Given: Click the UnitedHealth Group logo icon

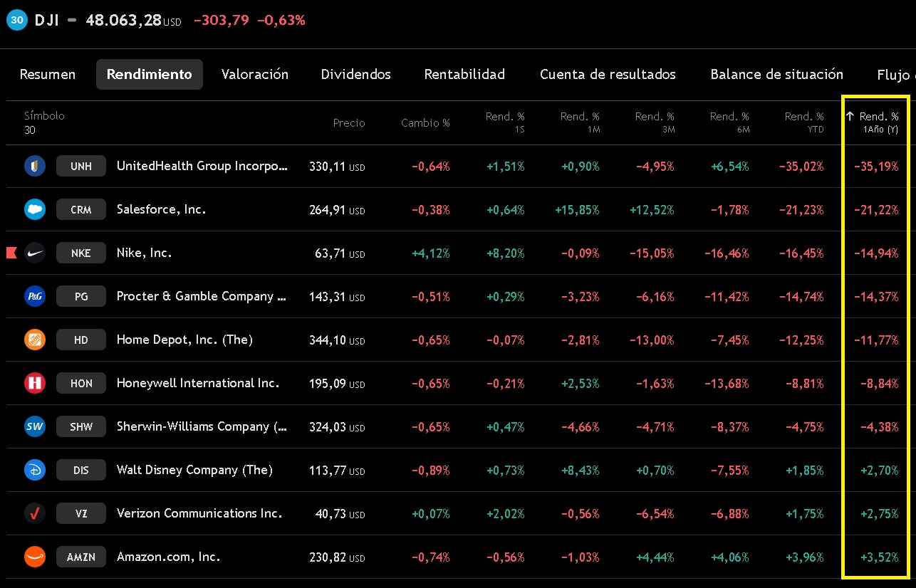Looking at the screenshot, I should [x=35, y=167].
